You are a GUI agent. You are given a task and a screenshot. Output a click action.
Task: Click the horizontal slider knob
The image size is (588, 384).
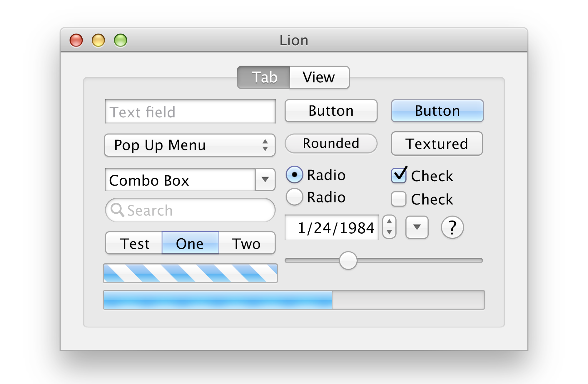pyautogui.click(x=348, y=260)
